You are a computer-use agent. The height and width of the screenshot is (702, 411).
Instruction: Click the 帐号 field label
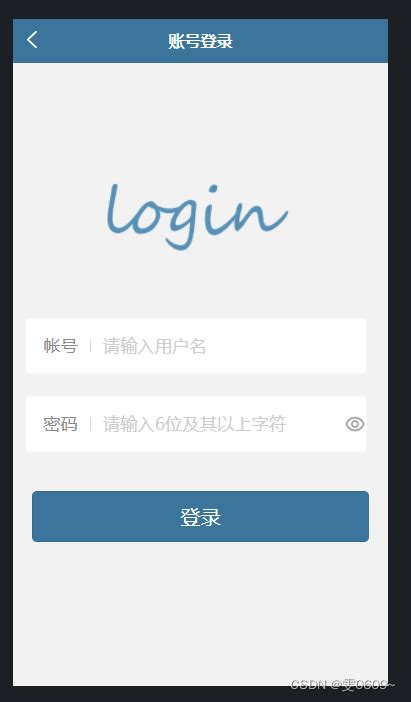(x=60, y=346)
